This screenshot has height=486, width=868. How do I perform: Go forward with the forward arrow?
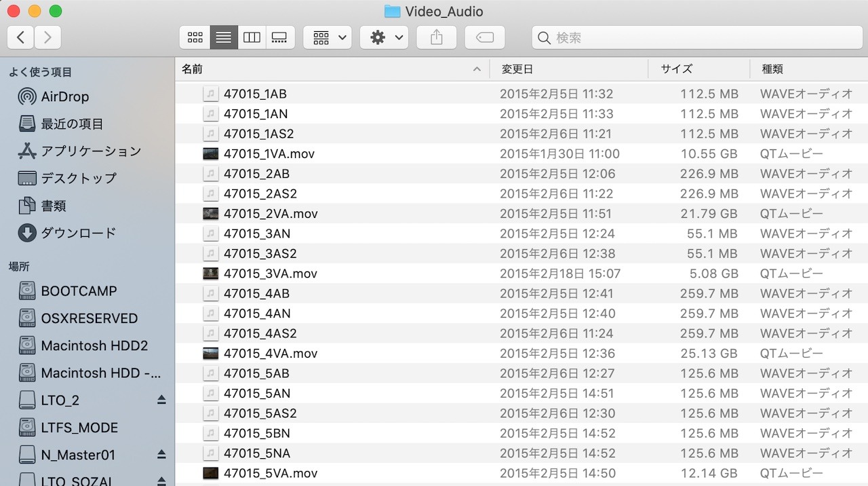[47, 38]
